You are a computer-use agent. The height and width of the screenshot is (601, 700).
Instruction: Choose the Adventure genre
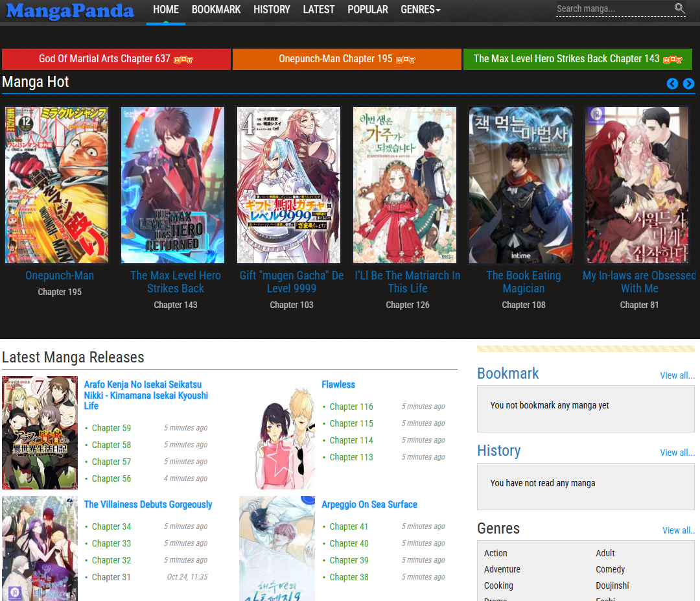502,569
